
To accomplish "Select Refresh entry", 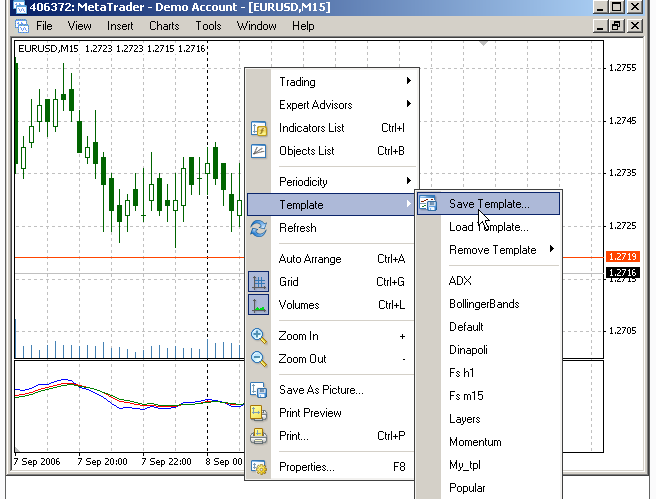I will point(331,228).
